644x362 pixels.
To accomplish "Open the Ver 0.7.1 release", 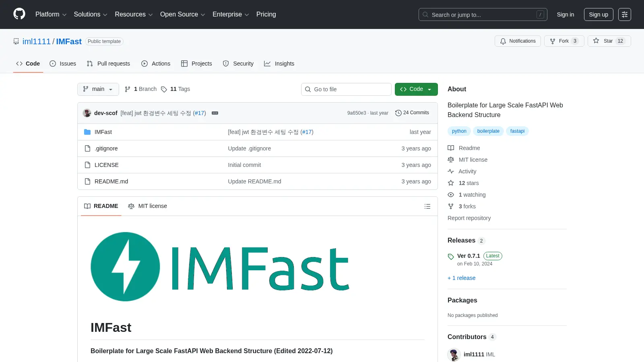I will 469,256.
